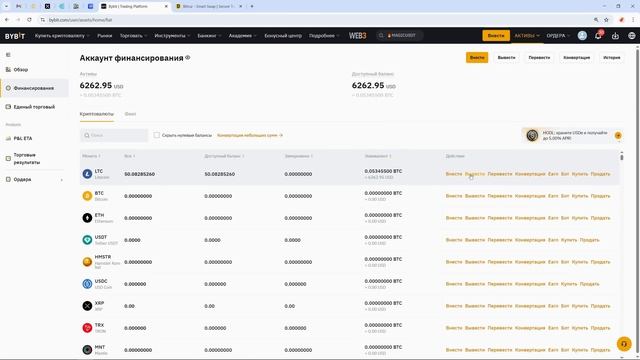Open the Бонусный центр menu item
Image resolution: width=640 pixels, height=360 pixels.
click(x=283, y=36)
